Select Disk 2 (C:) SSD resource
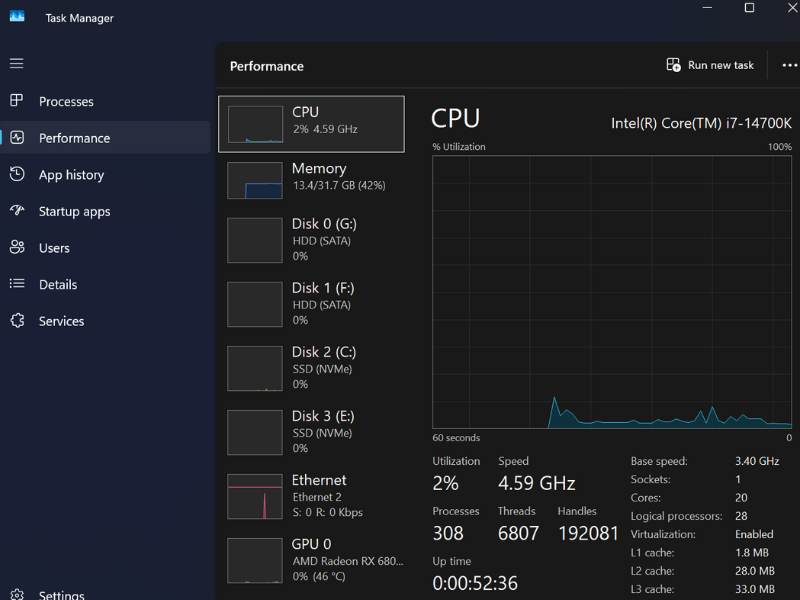This screenshot has height=600, width=800. (311, 368)
